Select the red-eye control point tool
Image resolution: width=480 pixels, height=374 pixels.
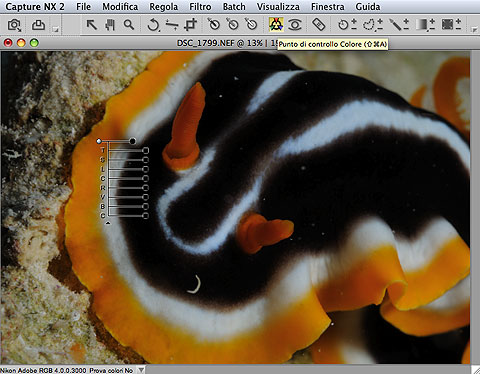[x=295, y=25]
